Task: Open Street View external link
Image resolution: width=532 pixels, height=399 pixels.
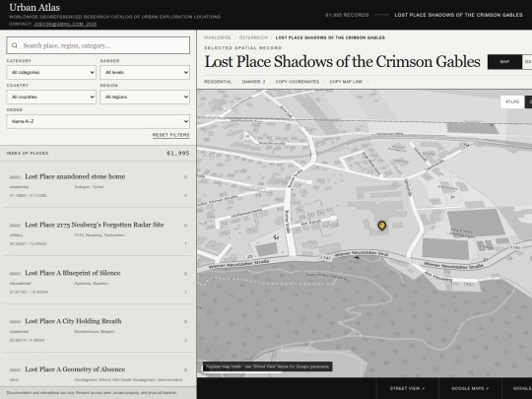Action: pos(407,388)
